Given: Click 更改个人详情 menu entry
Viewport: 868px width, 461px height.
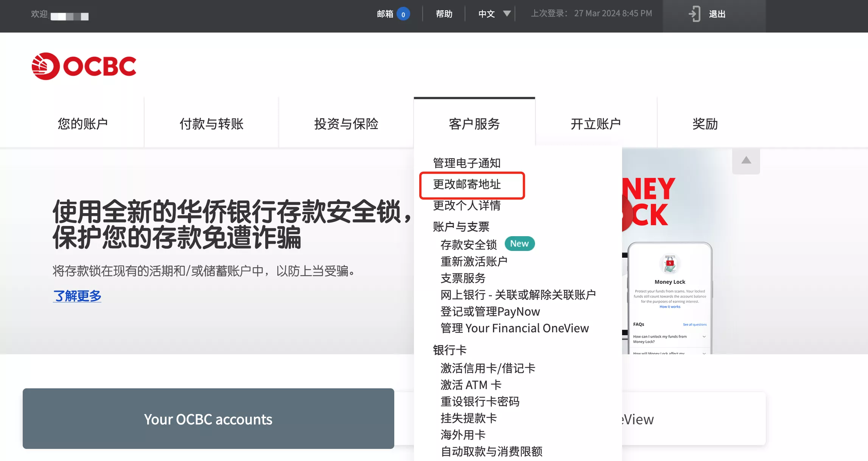Looking at the screenshot, I should [467, 206].
